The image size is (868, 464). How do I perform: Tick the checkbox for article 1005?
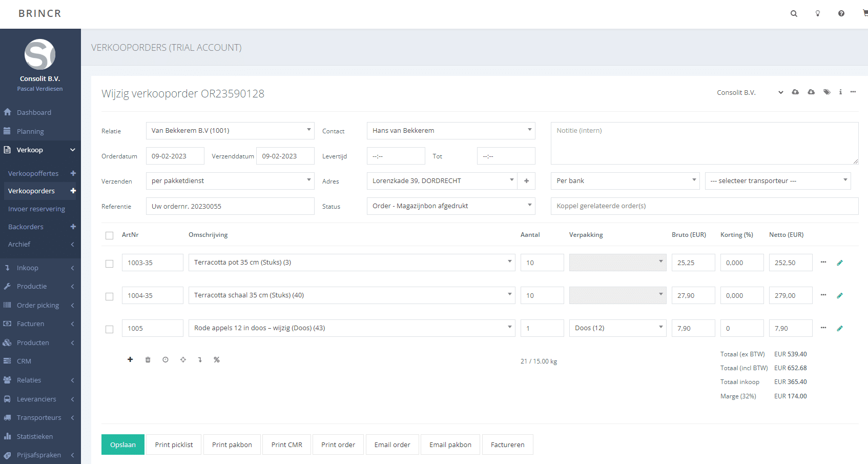click(109, 329)
